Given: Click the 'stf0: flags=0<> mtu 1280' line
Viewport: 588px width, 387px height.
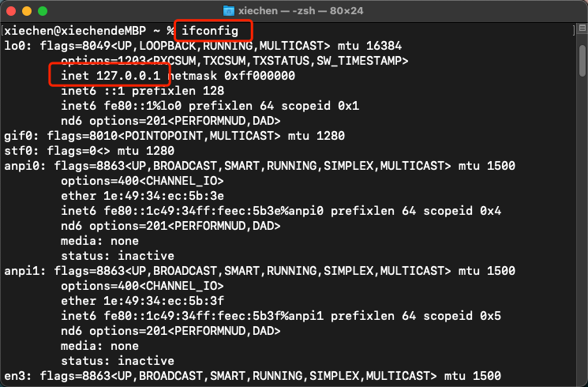Looking at the screenshot, I should (89, 151).
